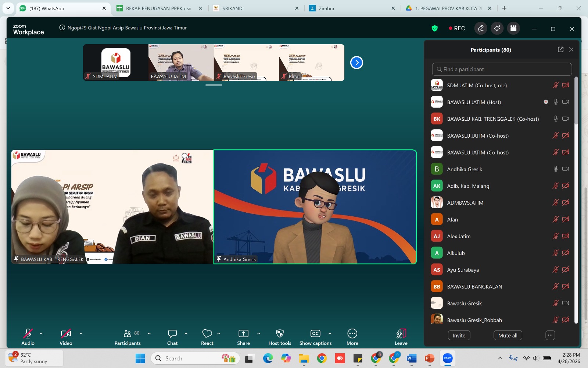588x368 pixels.
Task: Click the React heart icon
Action: coord(207,334)
